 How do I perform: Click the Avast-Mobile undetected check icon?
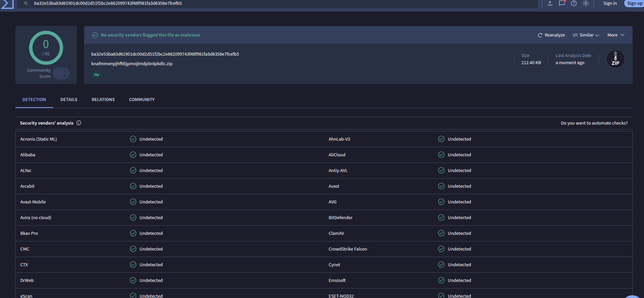pos(133,202)
